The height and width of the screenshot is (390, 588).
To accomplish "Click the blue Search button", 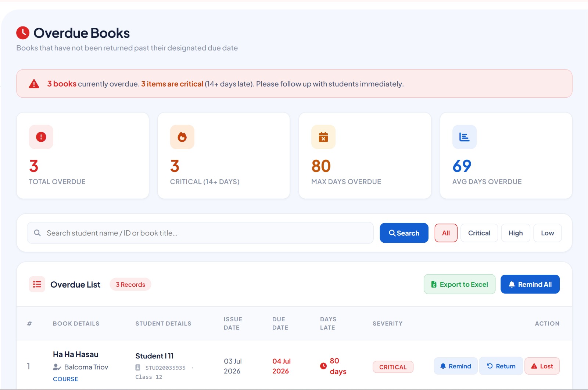I will tap(404, 233).
